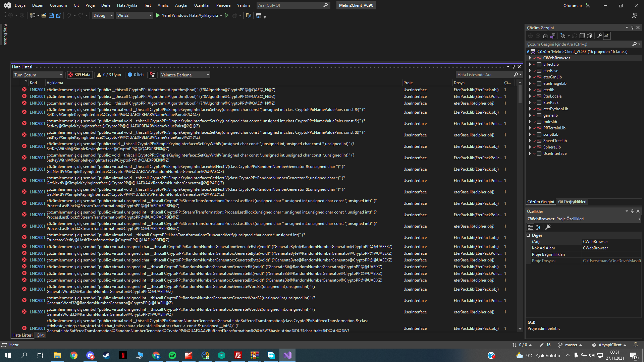This screenshot has height=362, width=644.
Task: Select the gamelib project in Çözüm Gezgini
Action: [550, 115]
